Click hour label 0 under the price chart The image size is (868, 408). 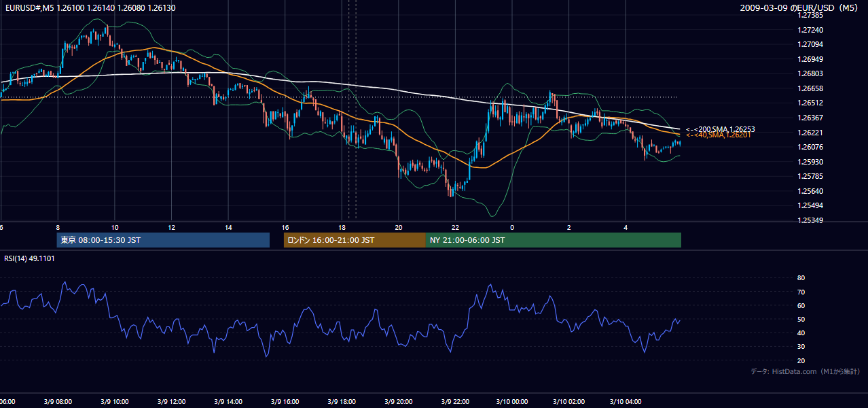(x=512, y=227)
